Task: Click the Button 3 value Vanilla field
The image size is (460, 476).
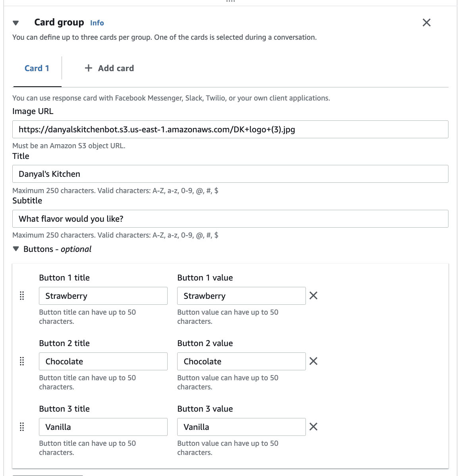Action: [242, 427]
